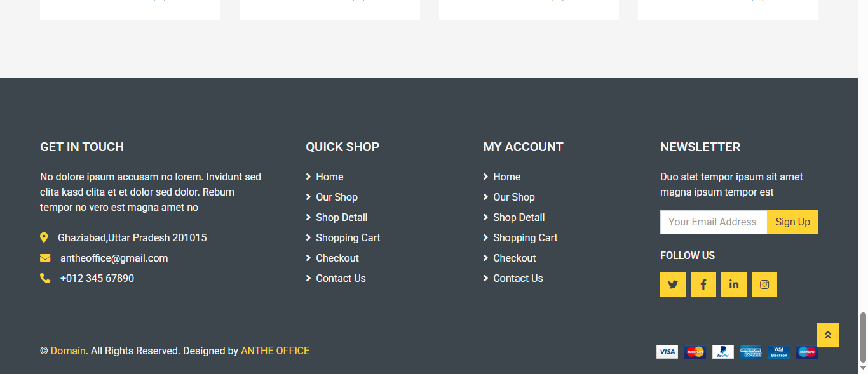
Task: Go to Our Shop under My Account
Action: pyautogui.click(x=513, y=197)
